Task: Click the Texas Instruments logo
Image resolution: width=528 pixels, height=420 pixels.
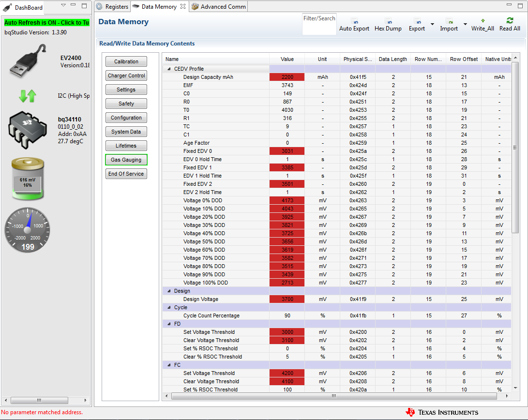Action: point(442,413)
